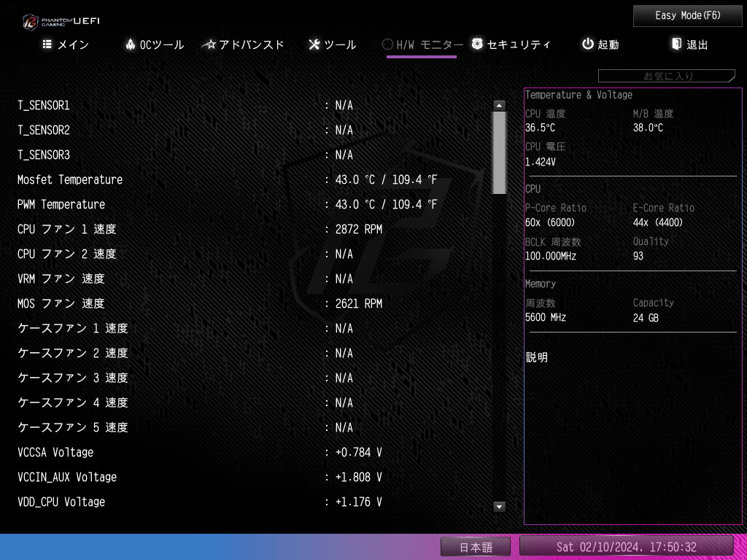Click the 24 GB capacity value
This screenshot has height=560, width=747.
click(646, 318)
